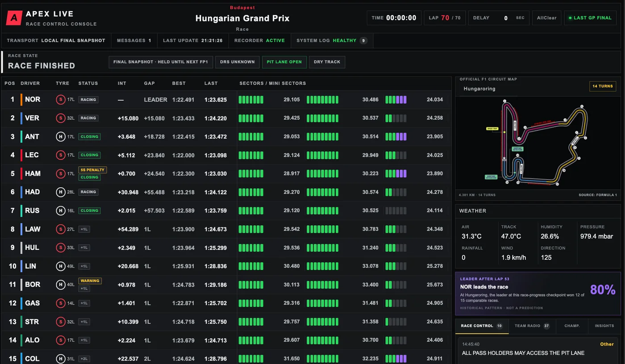Click ANT's hard tyre compound icon

tap(60, 136)
